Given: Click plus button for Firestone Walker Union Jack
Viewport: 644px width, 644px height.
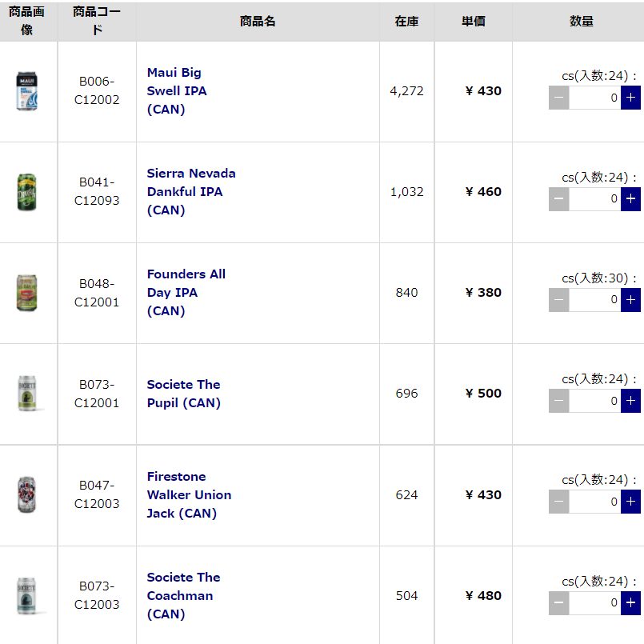Looking at the screenshot, I should point(630,502).
